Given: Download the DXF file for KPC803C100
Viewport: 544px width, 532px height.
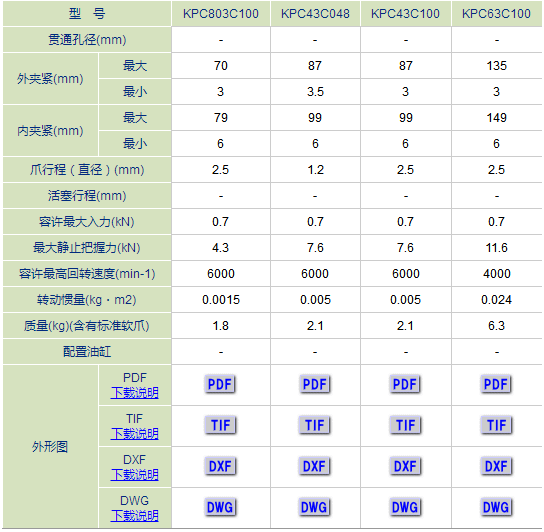Looking at the screenshot, I should click(x=220, y=466).
